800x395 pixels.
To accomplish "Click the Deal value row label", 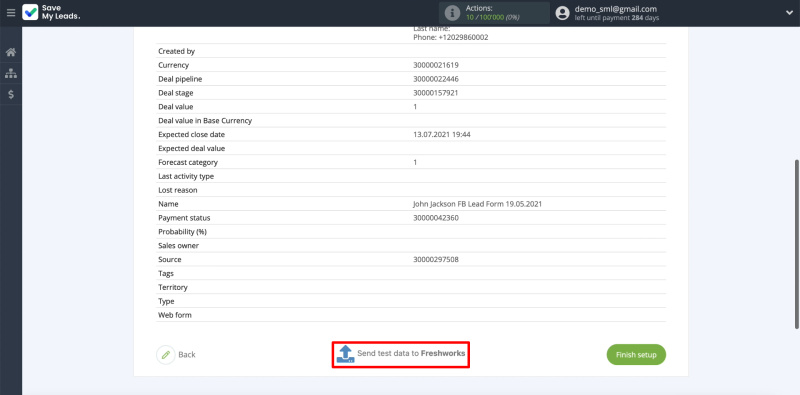I will (176, 107).
